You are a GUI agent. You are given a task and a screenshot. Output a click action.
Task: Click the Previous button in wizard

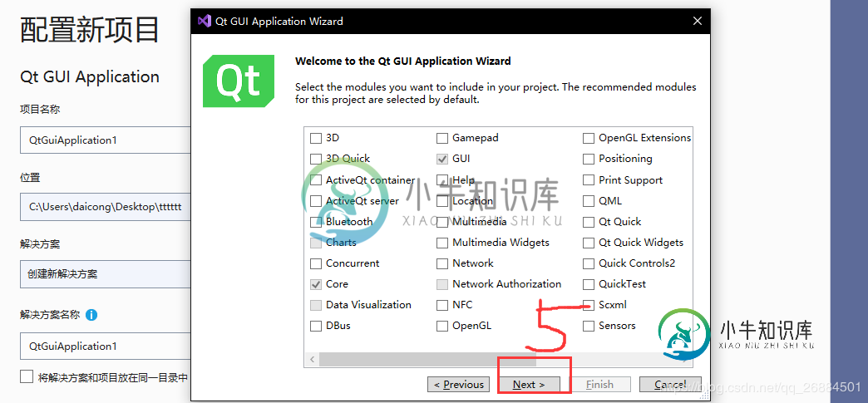(458, 384)
